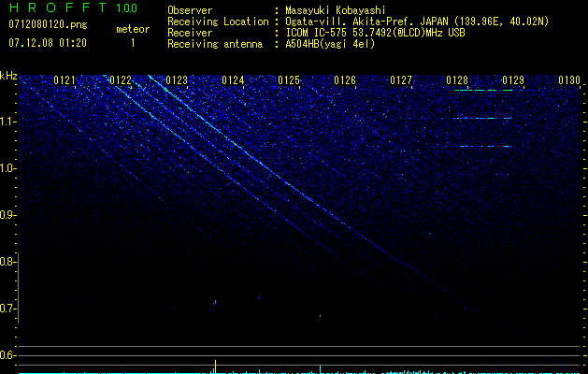Click the 0.8 kHz axis label
The width and height of the screenshot is (588, 374).
click(x=7, y=262)
